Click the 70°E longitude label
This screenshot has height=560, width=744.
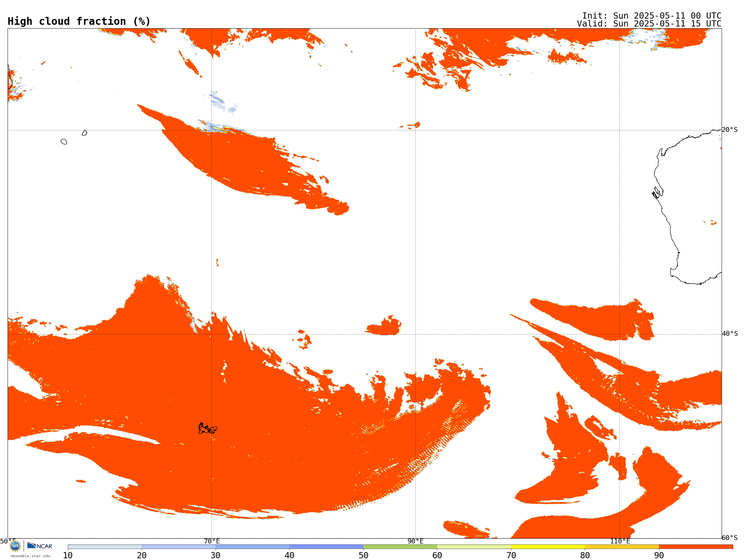212,541
